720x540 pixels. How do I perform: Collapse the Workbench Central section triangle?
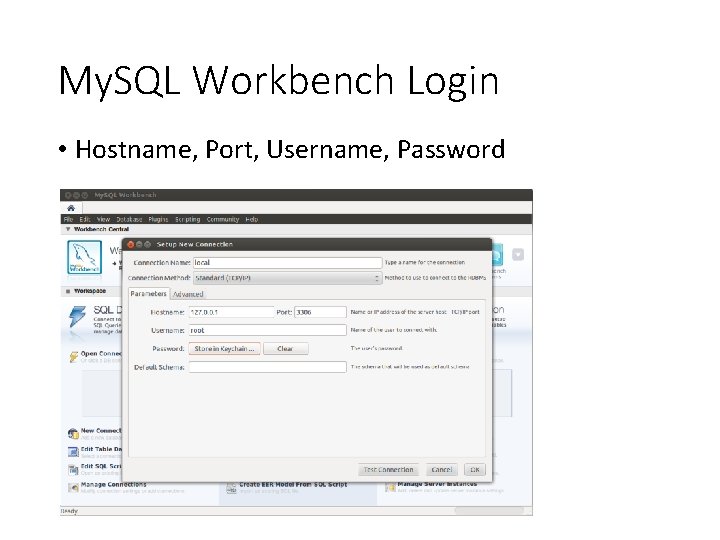[x=68, y=229]
